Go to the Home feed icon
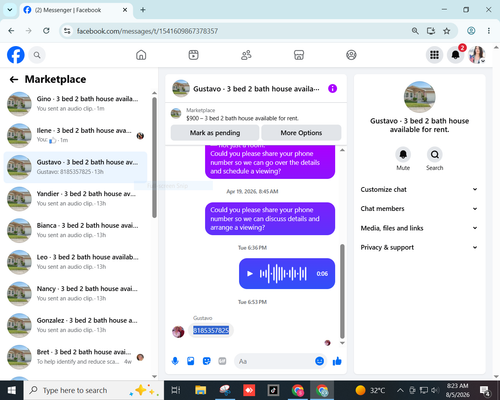 [141, 55]
